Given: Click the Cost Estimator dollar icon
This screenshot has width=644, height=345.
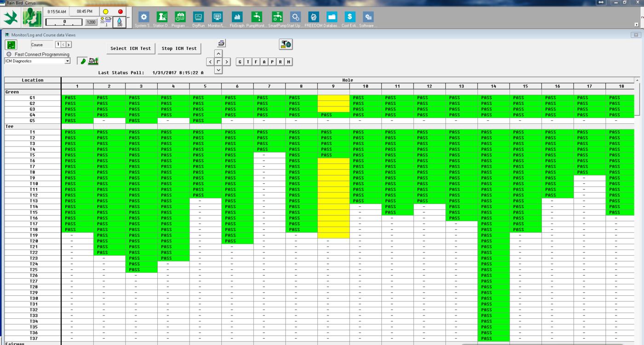Looking at the screenshot, I should (x=350, y=18).
